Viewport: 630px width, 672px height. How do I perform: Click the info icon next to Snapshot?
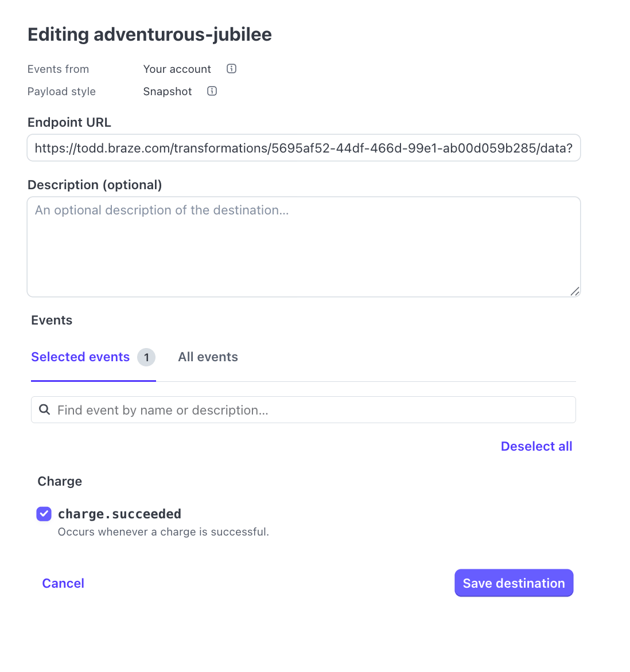tap(212, 91)
